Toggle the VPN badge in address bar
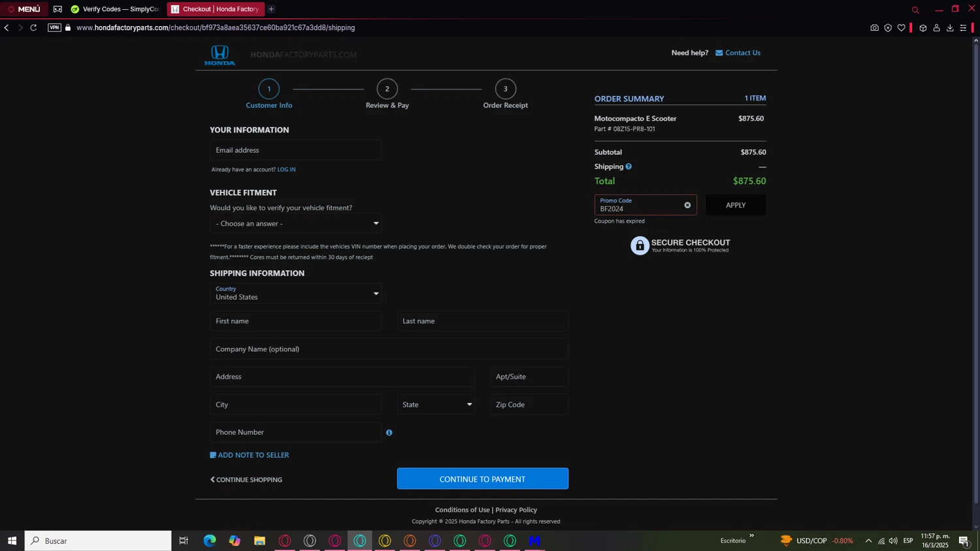This screenshot has width=980, height=551. [x=54, y=27]
